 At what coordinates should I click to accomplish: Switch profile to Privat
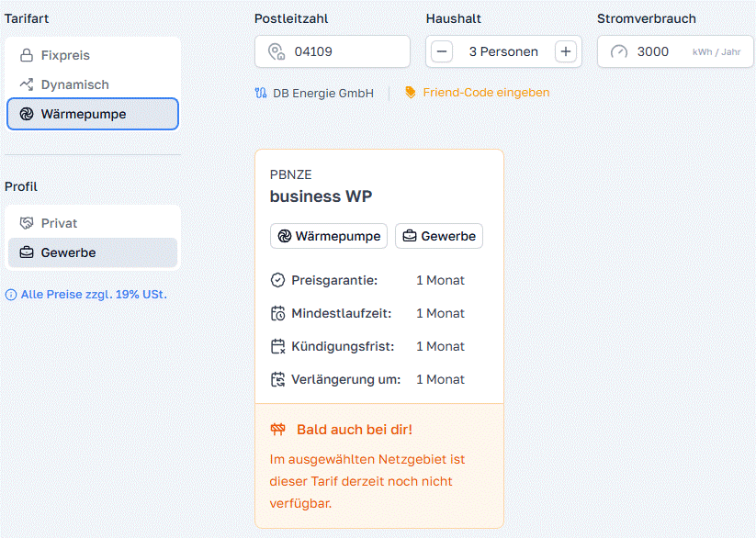pyautogui.click(x=59, y=223)
